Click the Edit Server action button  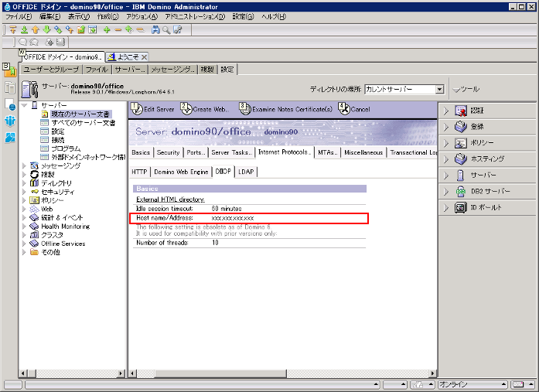[x=153, y=109]
